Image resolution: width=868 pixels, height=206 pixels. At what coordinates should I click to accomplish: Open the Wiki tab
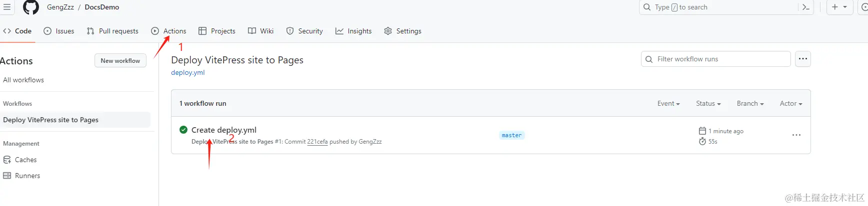pyautogui.click(x=261, y=31)
